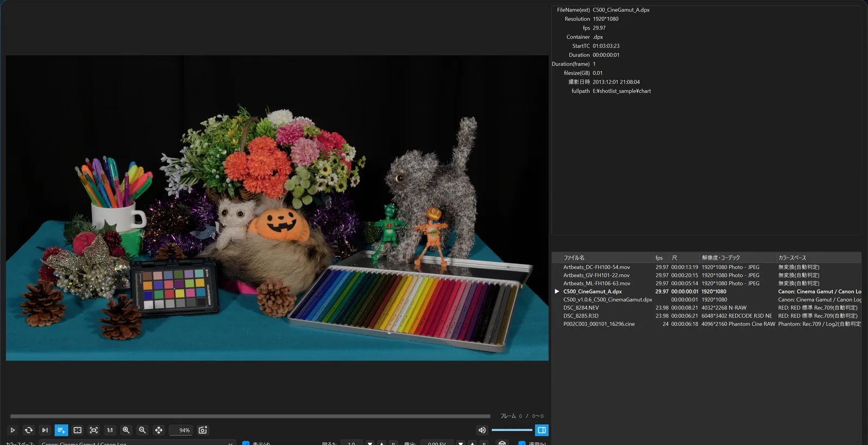This screenshot has width=868, height=445.
Task: Switch to fullscreen view icon
Action: 94,430
